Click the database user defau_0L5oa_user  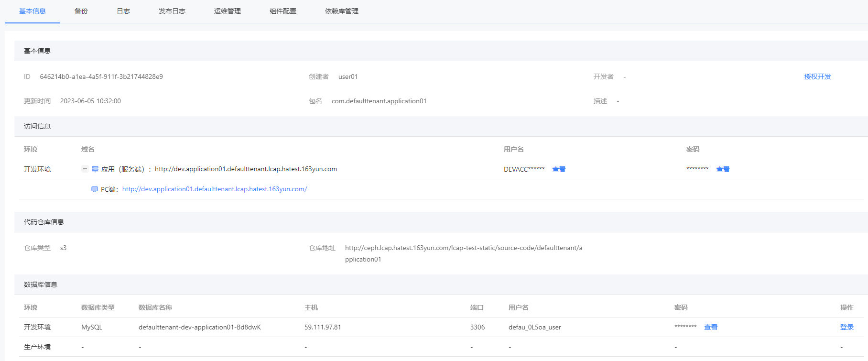535,327
